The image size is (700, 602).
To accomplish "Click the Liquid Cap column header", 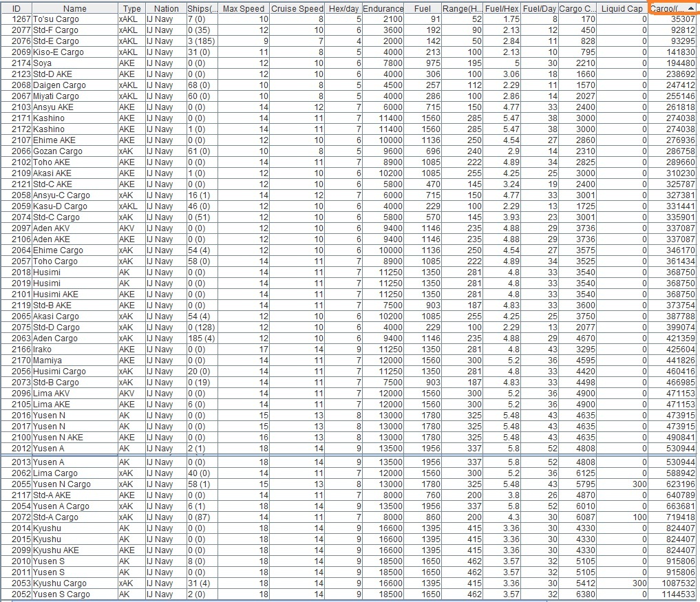I will (x=622, y=8).
